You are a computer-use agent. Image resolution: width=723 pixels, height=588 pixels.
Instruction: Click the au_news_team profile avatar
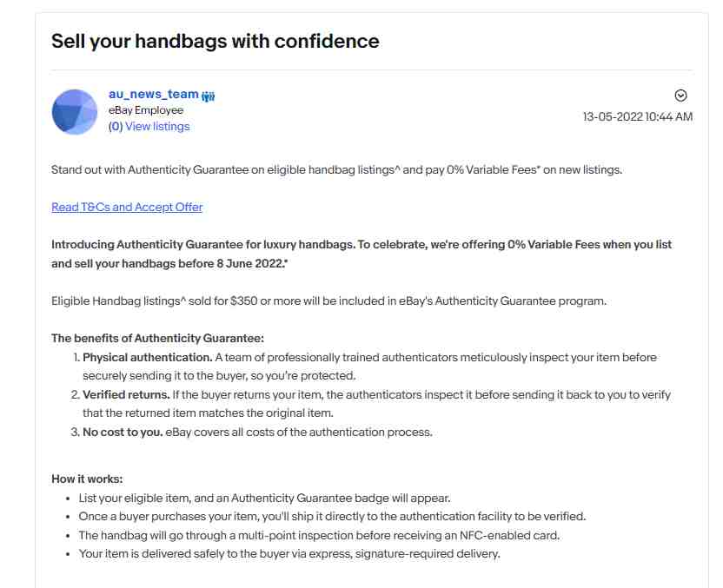[x=75, y=112]
